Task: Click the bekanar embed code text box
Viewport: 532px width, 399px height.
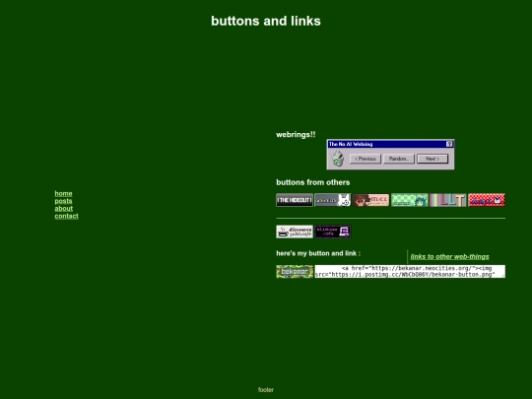Action: click(410, 272)
